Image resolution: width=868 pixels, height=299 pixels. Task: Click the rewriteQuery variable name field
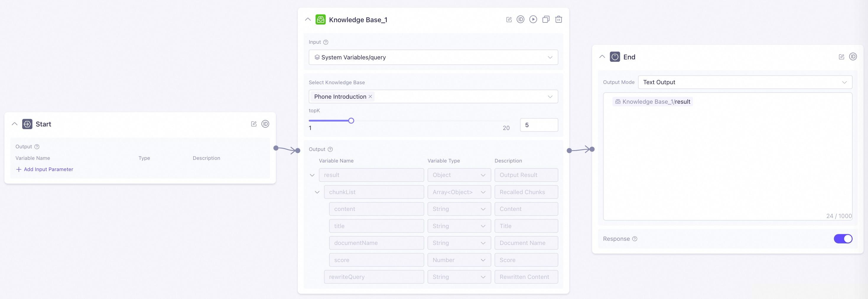coord(374,277)
